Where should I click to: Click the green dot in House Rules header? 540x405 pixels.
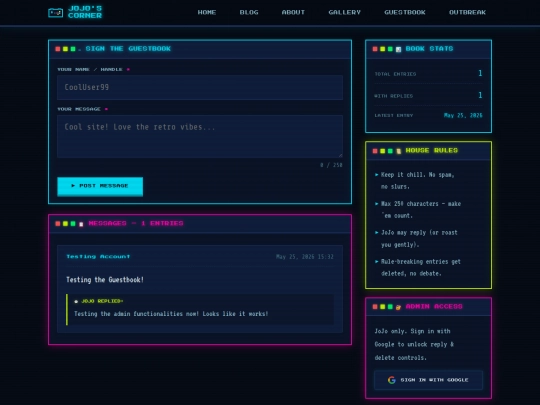tap(390, 151)
